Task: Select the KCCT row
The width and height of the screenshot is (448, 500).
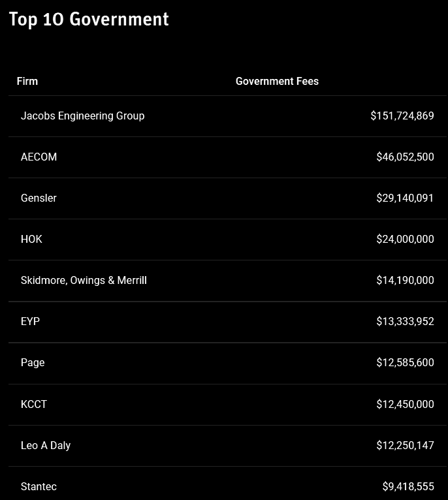Action: click(x=227, y=404)
